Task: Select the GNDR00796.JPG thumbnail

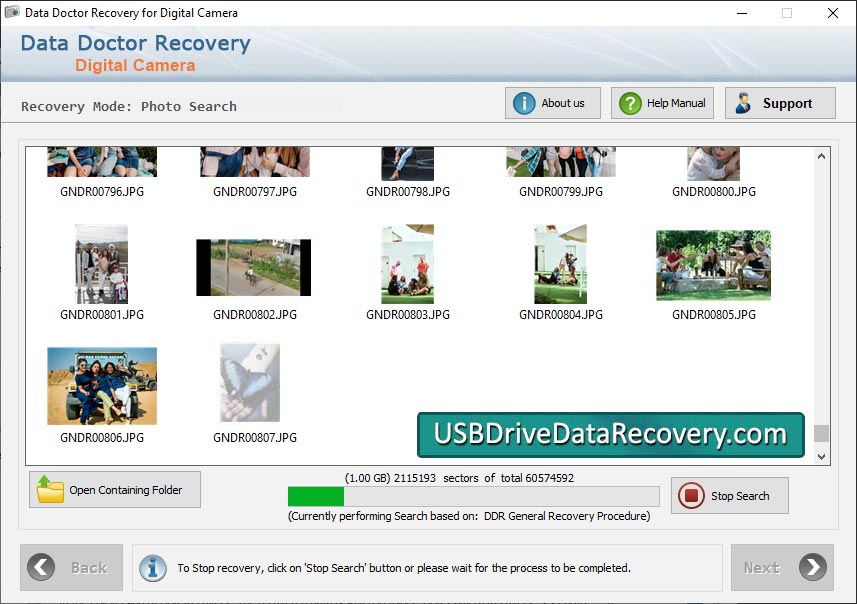Action: click(x=102, y=162)
